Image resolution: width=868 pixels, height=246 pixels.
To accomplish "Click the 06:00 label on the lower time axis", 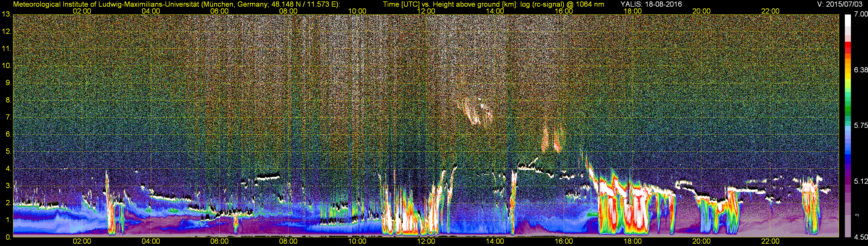I will click(x=219, y=242).
